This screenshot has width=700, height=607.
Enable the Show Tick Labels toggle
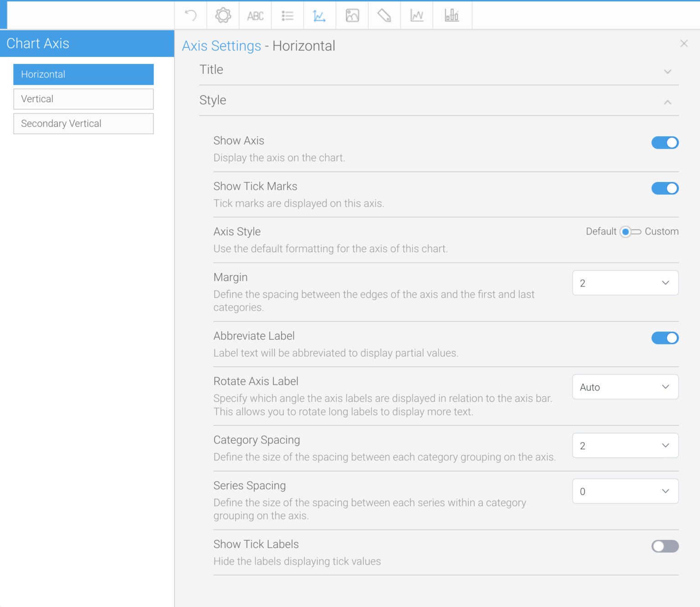tap(665, 546)
